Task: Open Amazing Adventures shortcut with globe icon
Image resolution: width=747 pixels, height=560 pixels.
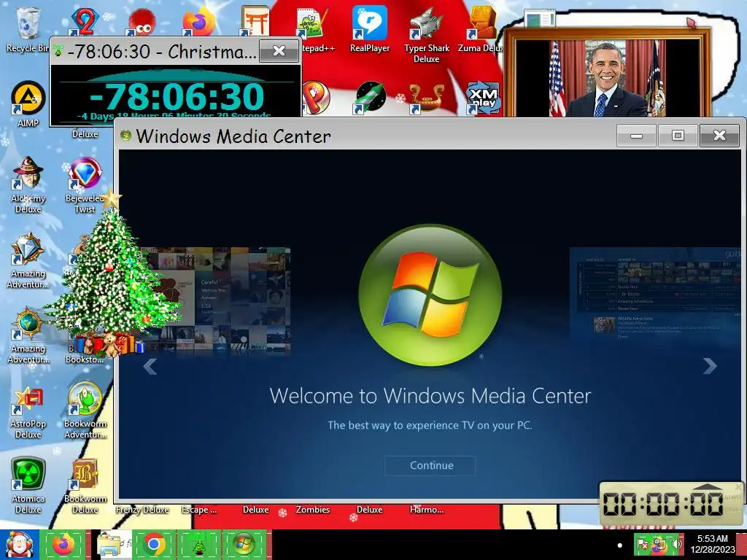Action: point(28,335)
